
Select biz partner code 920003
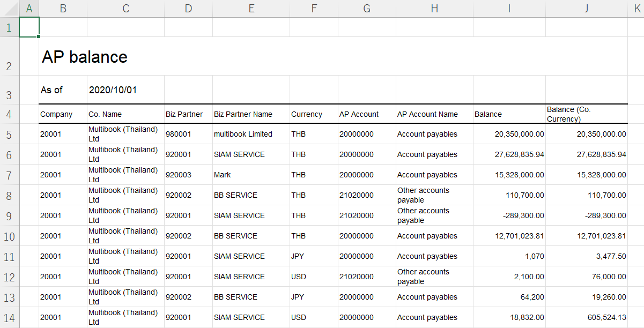188,175
